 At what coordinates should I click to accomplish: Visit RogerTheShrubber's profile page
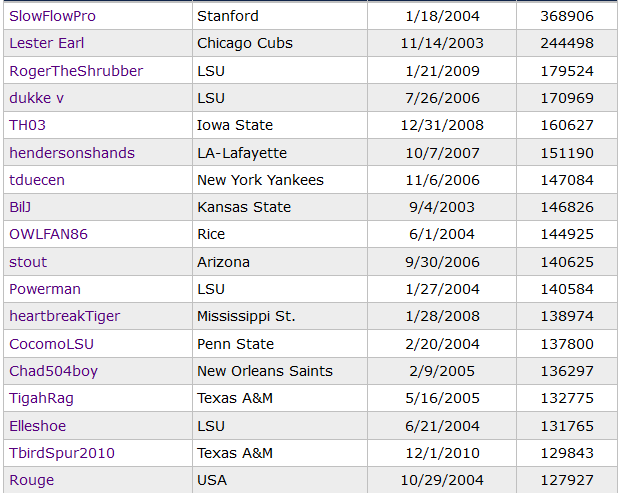point(76,71)
